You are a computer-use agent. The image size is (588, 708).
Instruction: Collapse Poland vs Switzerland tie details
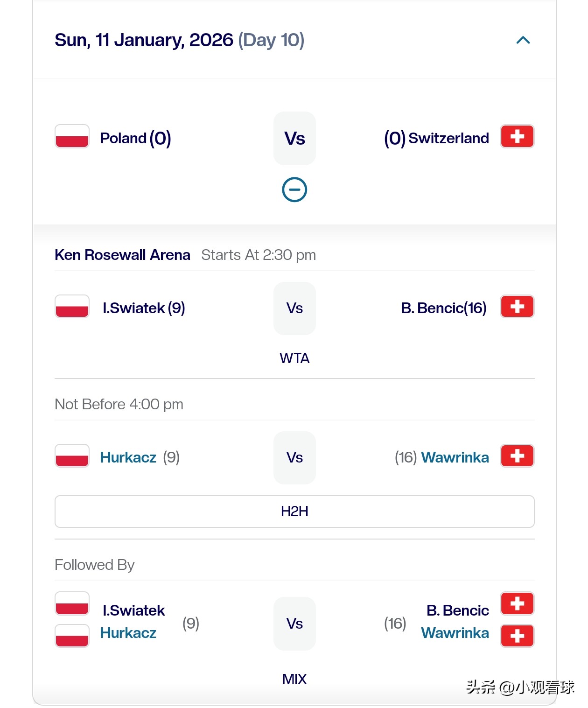[294, 190]
